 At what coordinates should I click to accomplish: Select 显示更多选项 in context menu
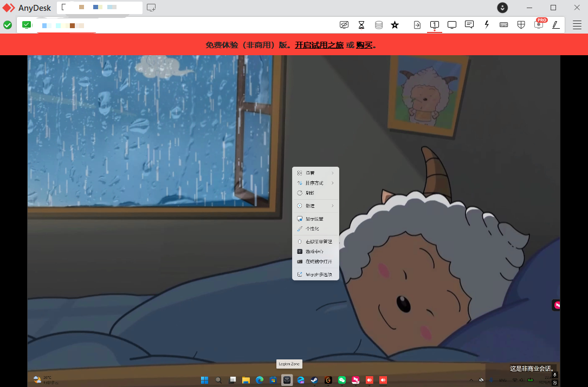coord(315,274)
